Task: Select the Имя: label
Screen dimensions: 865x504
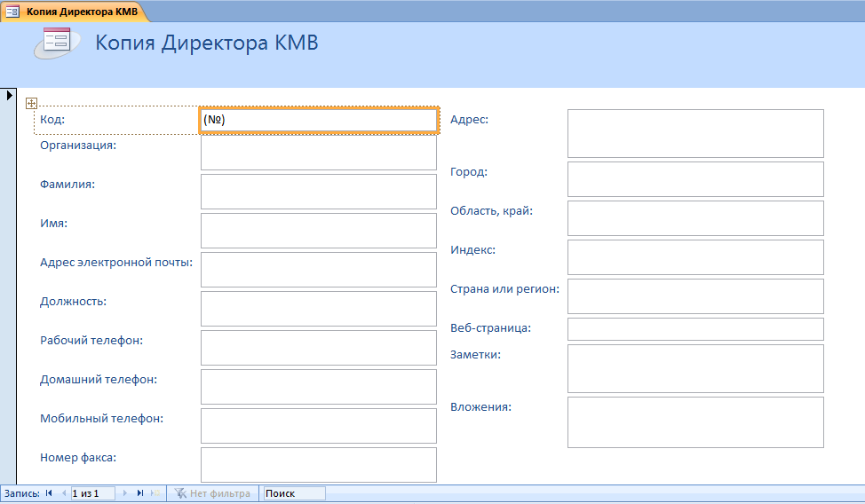Action: click(x=53, y=224)
